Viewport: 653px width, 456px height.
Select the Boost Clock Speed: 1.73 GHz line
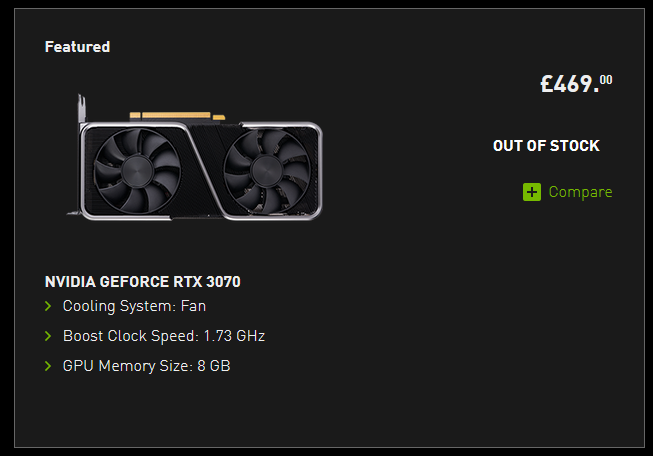point(163,336)
